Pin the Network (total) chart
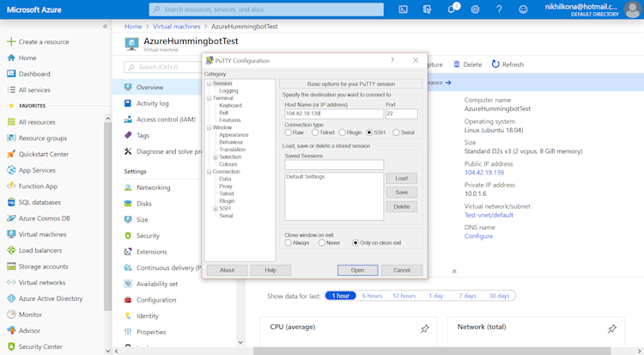The image size is (644, 355). tap(612, 328)
